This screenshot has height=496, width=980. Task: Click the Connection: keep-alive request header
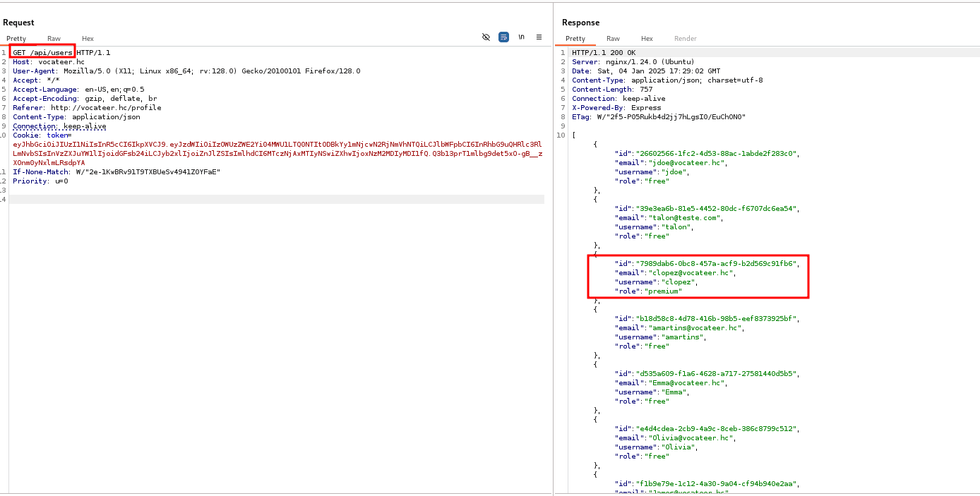click(59, 126)
